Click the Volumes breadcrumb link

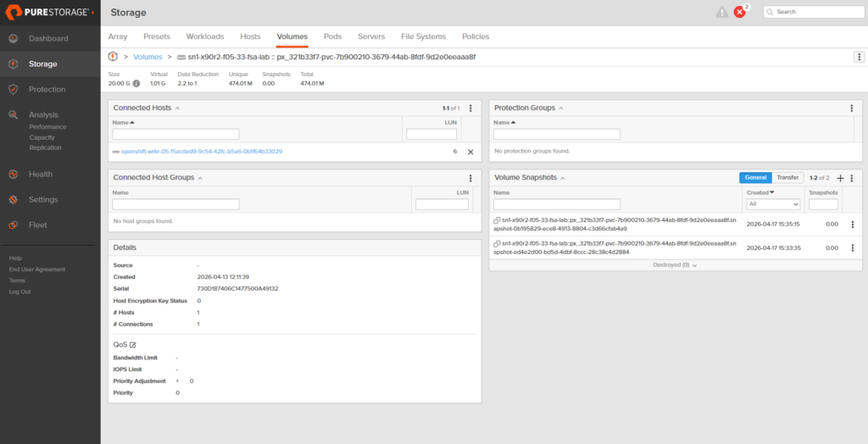[x=147, y=57]
